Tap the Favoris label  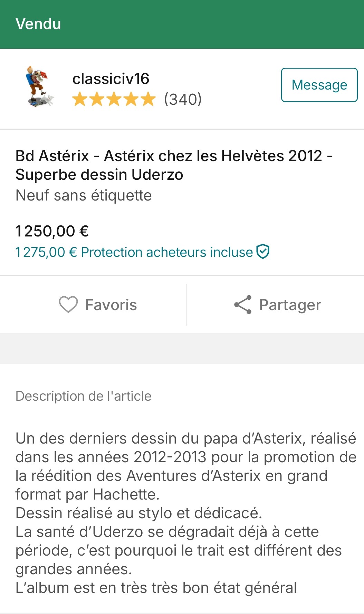tap(111, 305)
